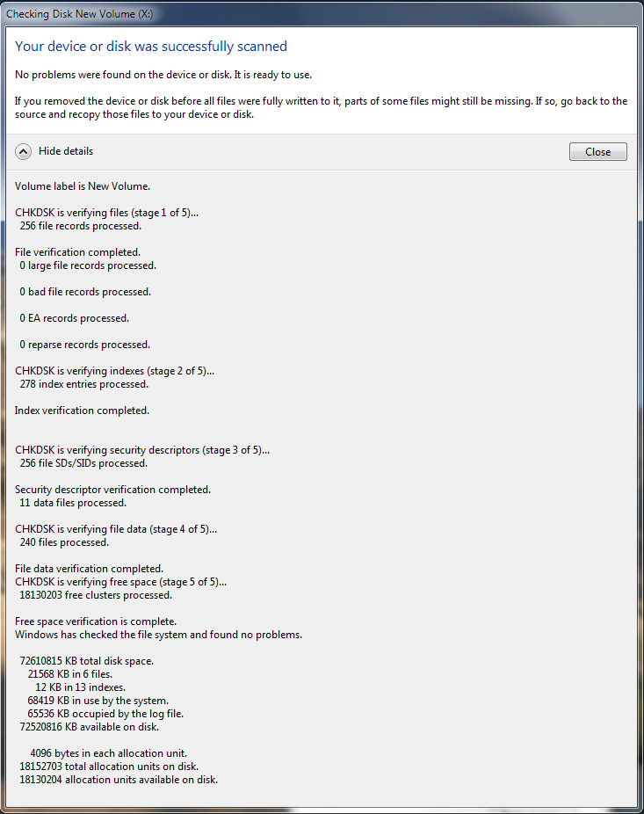Click the 0 bad file records line

85,292
